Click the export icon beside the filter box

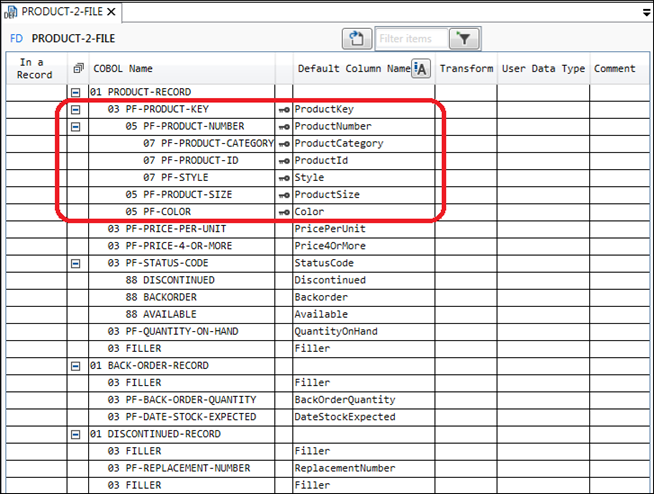point(357,39)
